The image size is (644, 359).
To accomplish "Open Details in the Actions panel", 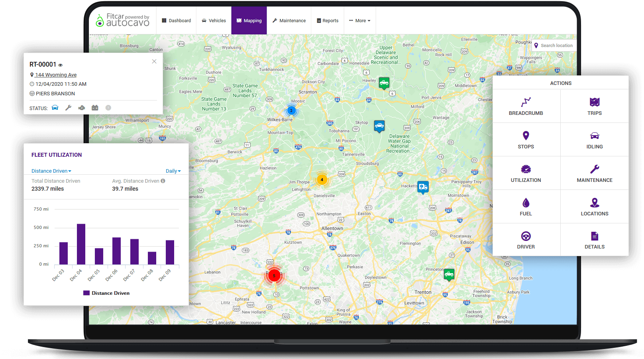I will click(x=595, y=240).
